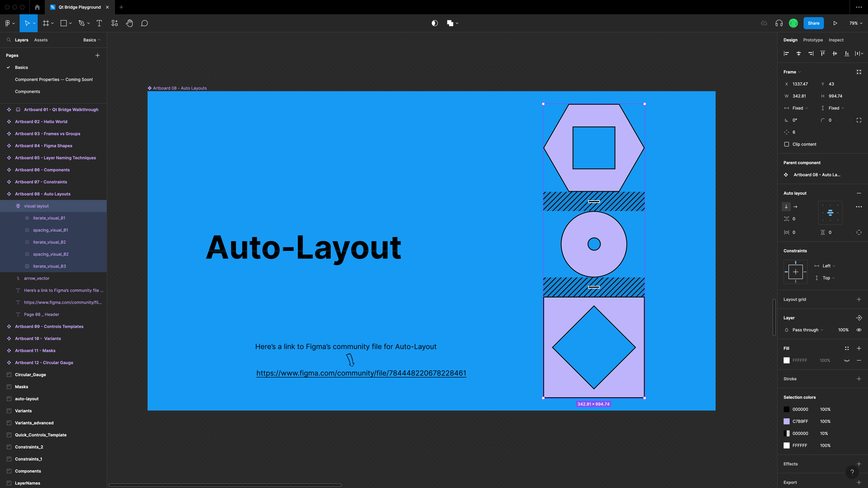The width and height of the screenshot is (868, 488).
Task: Enable the Clip content checkbox
Action: pyautogui.click(x=787, y=144)
